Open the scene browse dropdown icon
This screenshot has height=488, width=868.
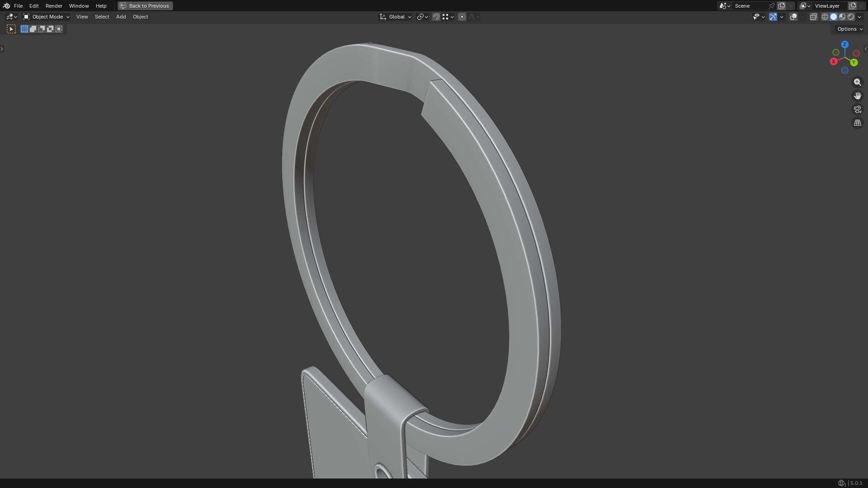tap(725, 6)
